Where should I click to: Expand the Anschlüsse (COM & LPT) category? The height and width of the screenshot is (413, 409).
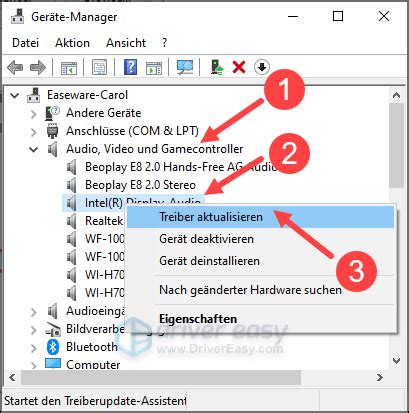coord(33,132)
